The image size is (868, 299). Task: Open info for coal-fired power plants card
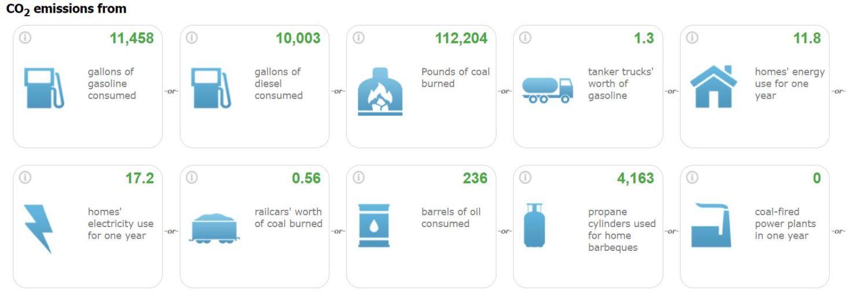(692, 178)
